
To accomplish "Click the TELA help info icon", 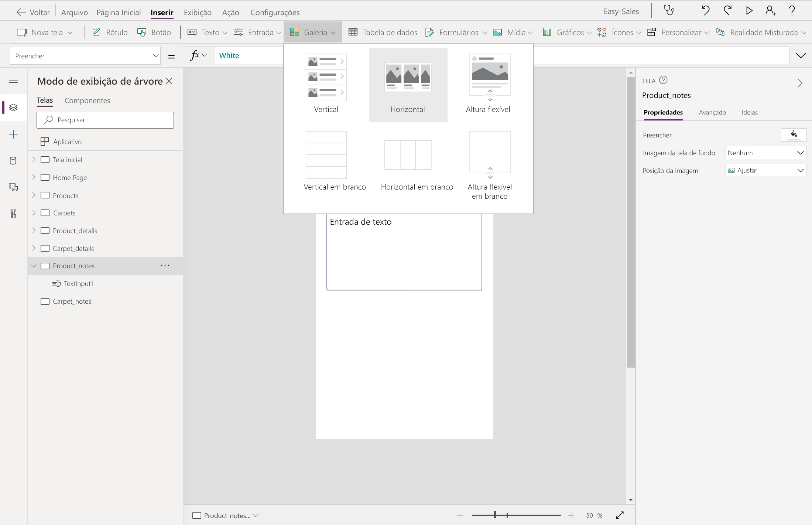I will coord(663,80).
